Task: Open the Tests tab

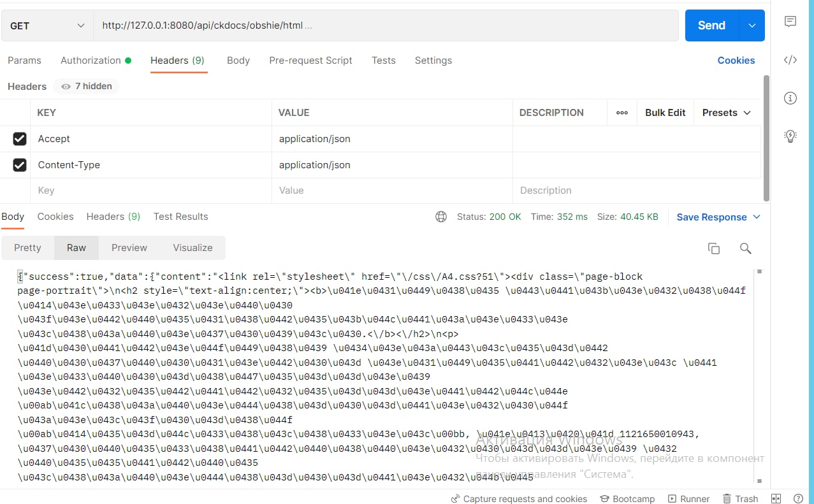Action: [x=384, y=61]
